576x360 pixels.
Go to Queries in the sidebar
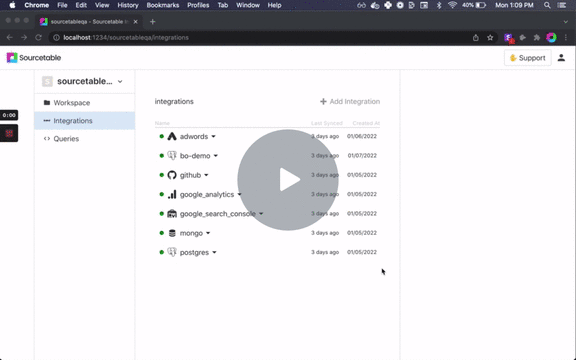(84, 138)
